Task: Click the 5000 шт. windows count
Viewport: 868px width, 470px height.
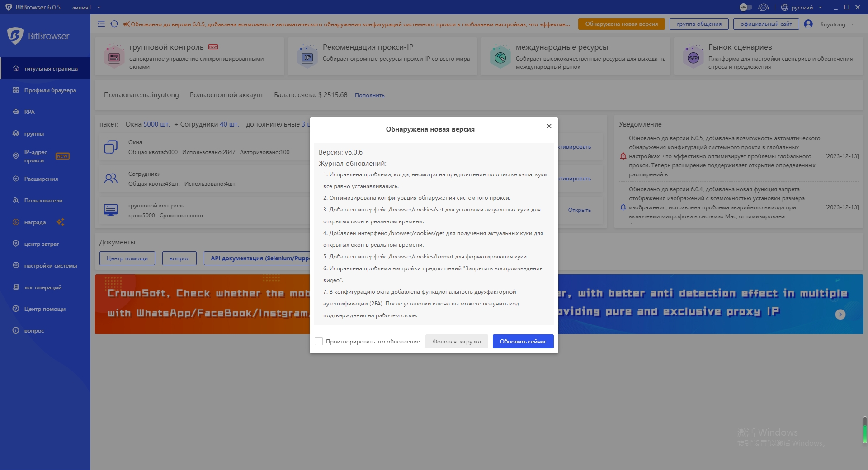Action: [156, 124]
